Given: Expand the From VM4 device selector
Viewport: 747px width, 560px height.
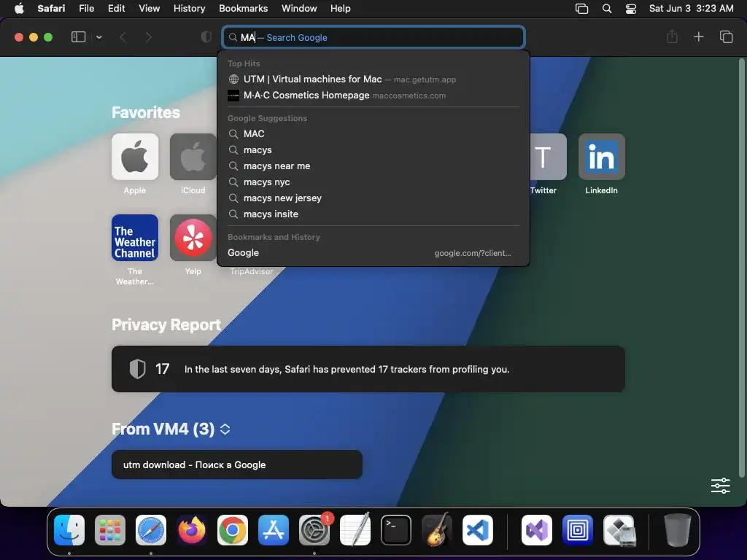Looking at the screenshot, I should coord(225,429).
